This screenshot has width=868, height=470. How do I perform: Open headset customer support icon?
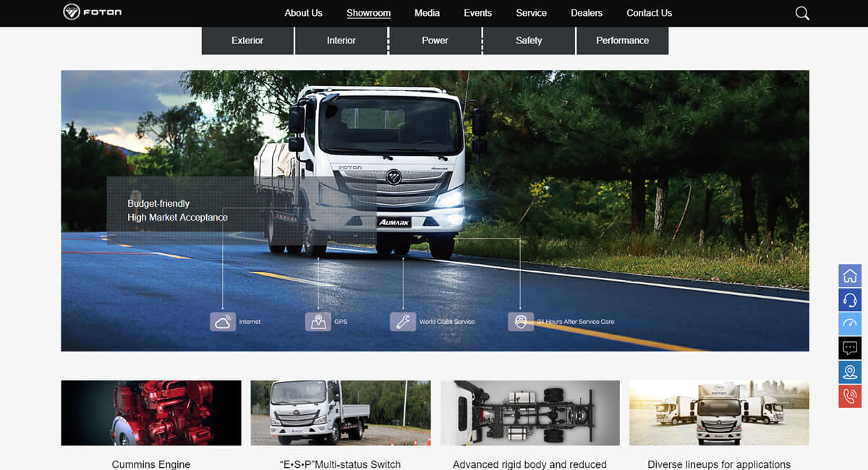pos(850,300)
